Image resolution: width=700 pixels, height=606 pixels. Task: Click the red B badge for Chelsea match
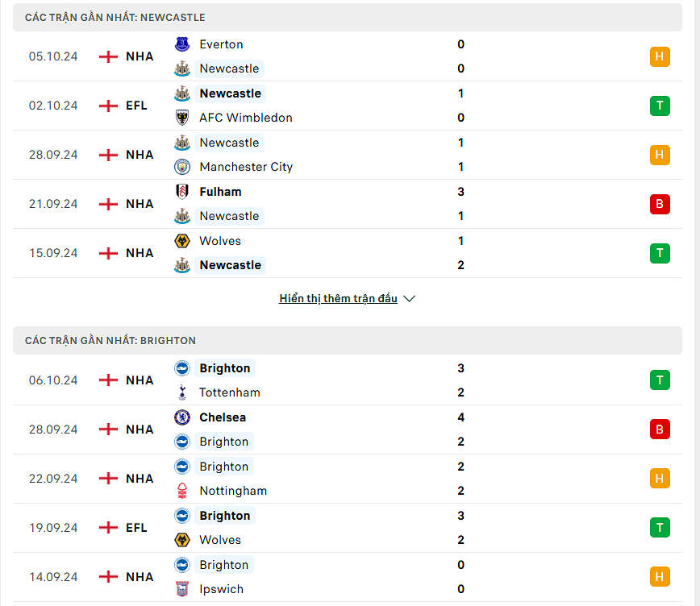tap(660, 430)
